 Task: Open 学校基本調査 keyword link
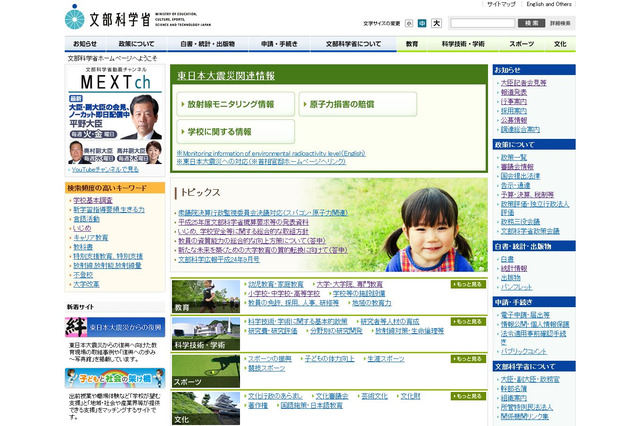pos(93,200)
